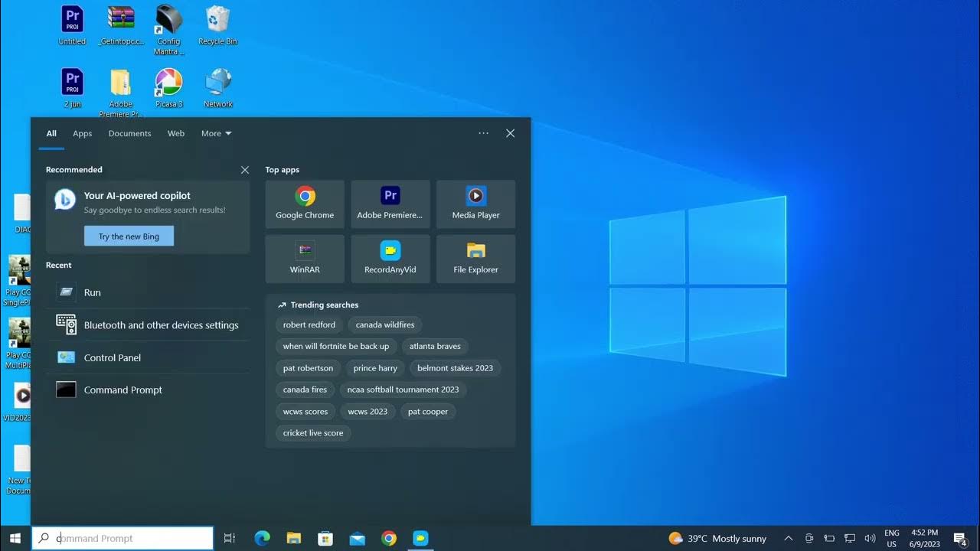Switch the ENG US input language
Screen dimensions: 980x551
892,539
